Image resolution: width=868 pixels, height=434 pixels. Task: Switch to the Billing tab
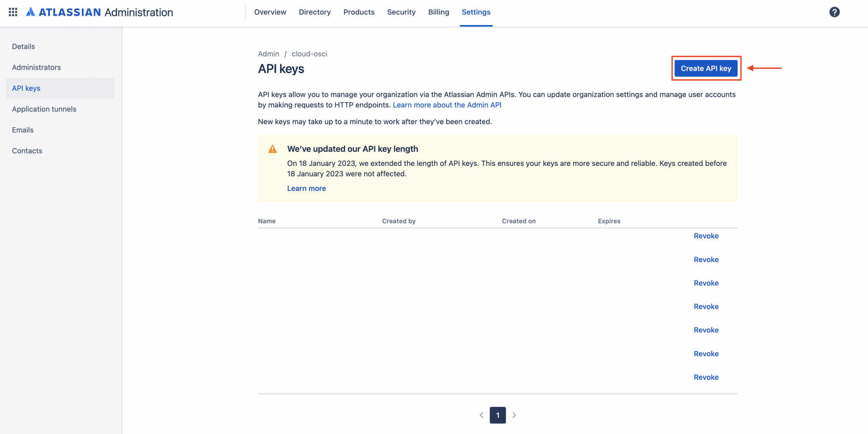coord(438,12)
